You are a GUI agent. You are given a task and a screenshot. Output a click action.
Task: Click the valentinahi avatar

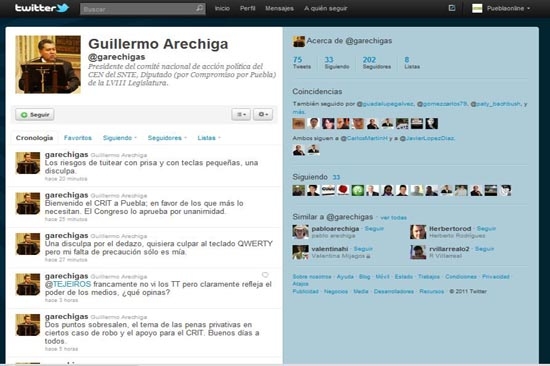[300, 252]
